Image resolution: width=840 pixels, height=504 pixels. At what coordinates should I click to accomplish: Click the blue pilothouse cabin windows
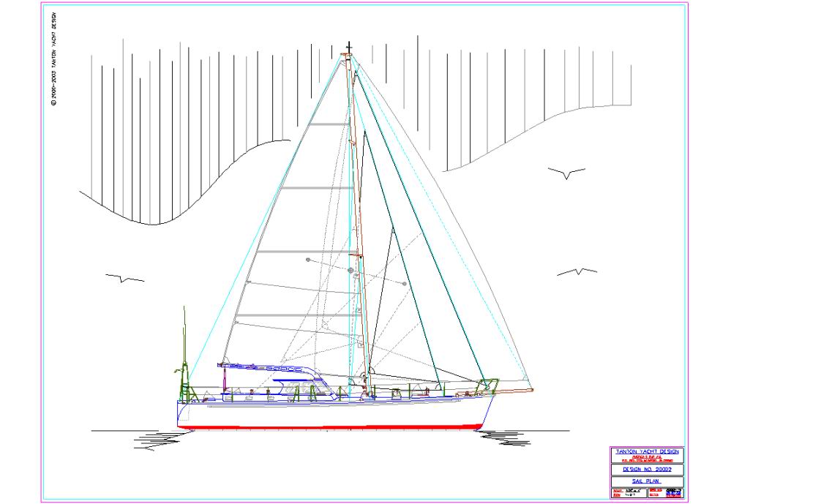pyautogui.click(x=291, y=381)
